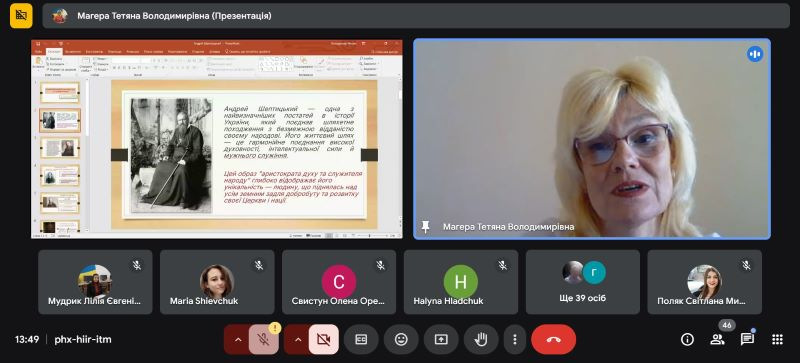800x363 pixels.
Task: Toggle the muted microphone button
Action: 264,340
